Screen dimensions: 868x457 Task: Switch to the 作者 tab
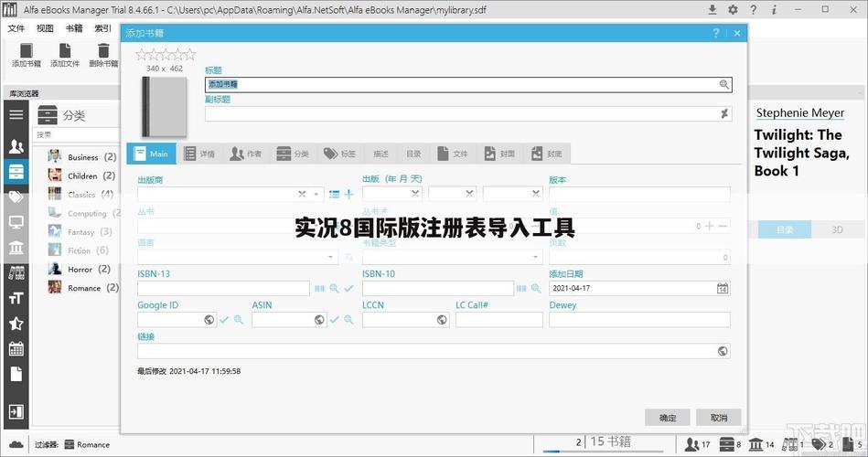coord(246,154)
